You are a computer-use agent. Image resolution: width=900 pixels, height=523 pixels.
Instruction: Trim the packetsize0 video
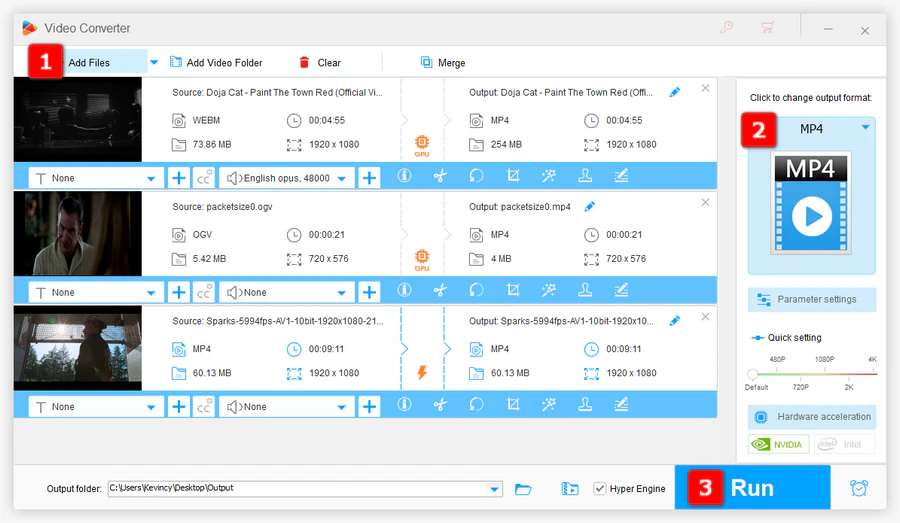click(x=440, y=290)
